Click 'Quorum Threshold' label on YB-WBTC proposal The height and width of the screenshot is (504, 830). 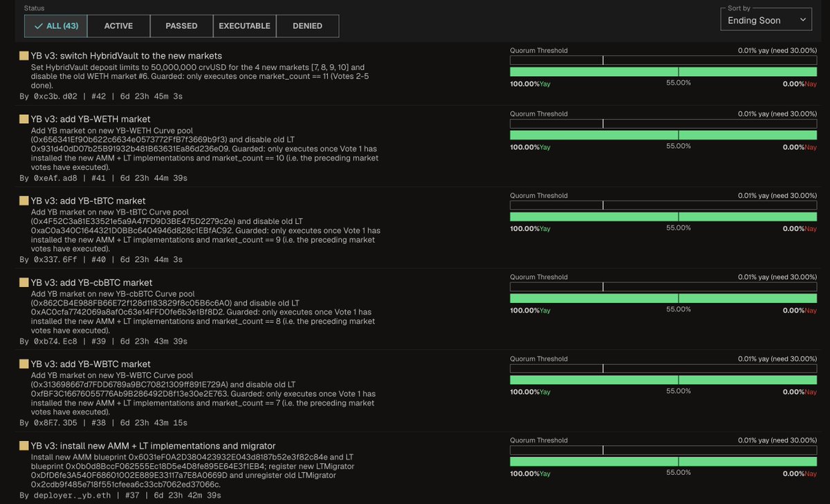click(539, 358)
